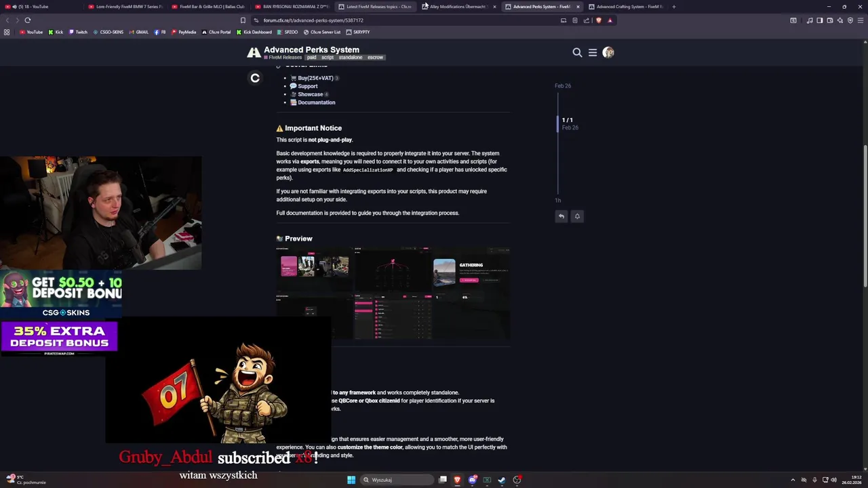
Task: Open the Preview screenshot image
Action: click(393, 293)
